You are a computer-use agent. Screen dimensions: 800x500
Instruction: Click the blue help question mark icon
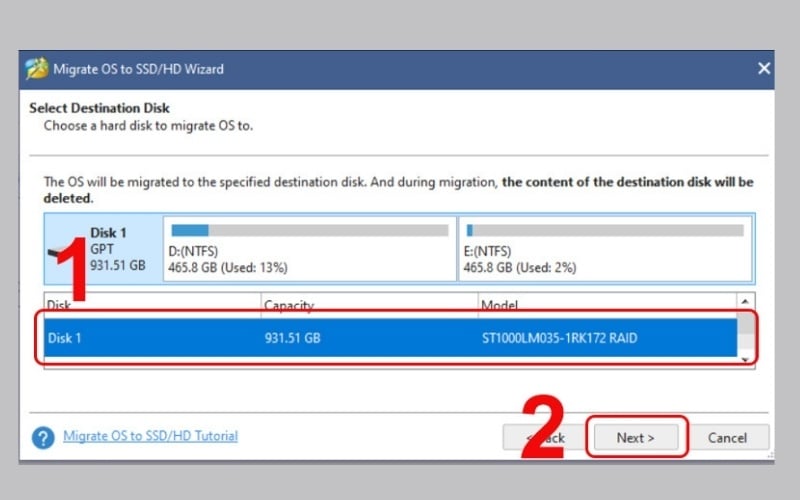(43, 438)
